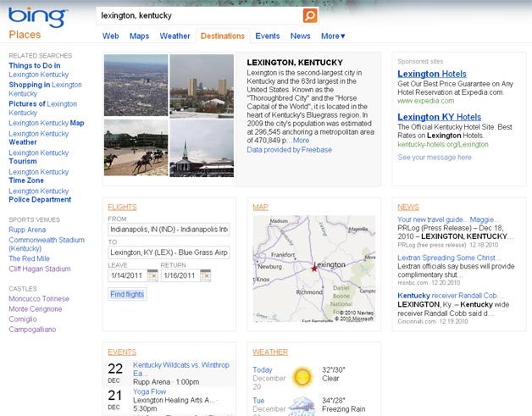532x416 pixels.
Task: Open the church steeple photo thumbnail
Action: (202, 148)
